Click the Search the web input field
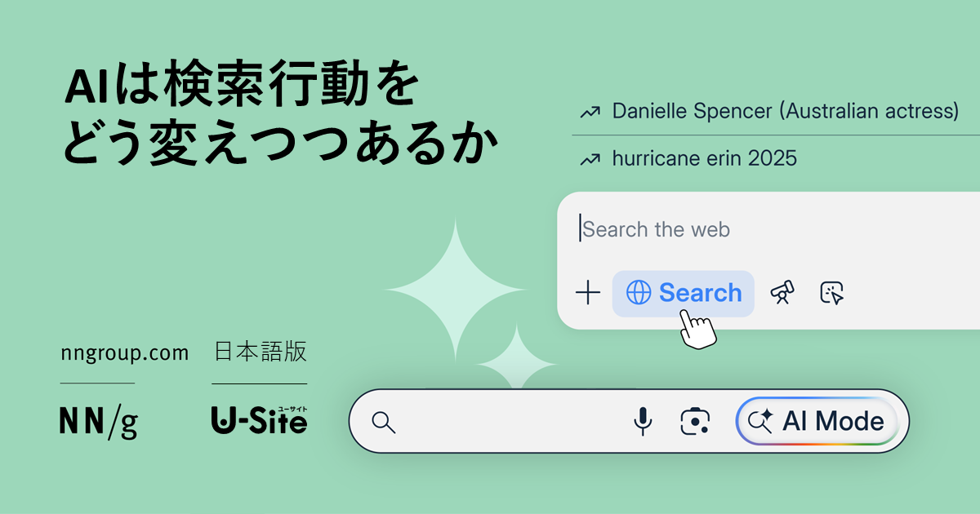Image resolution: width=980 pixels, height=514 pixels. [735, 229]
